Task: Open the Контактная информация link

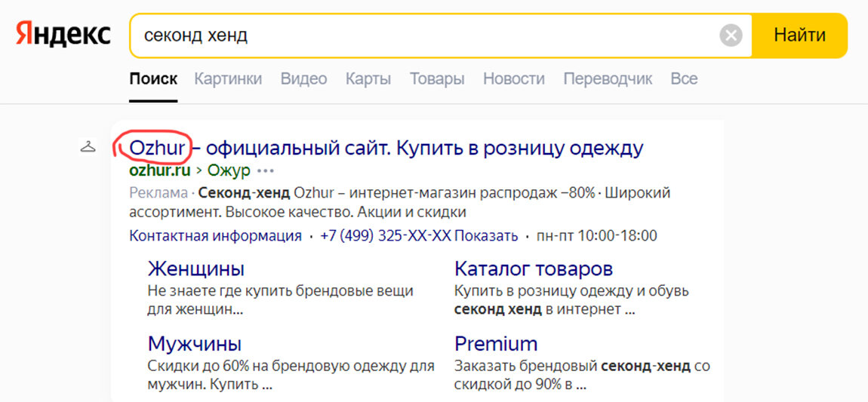Action: (215, 236)
